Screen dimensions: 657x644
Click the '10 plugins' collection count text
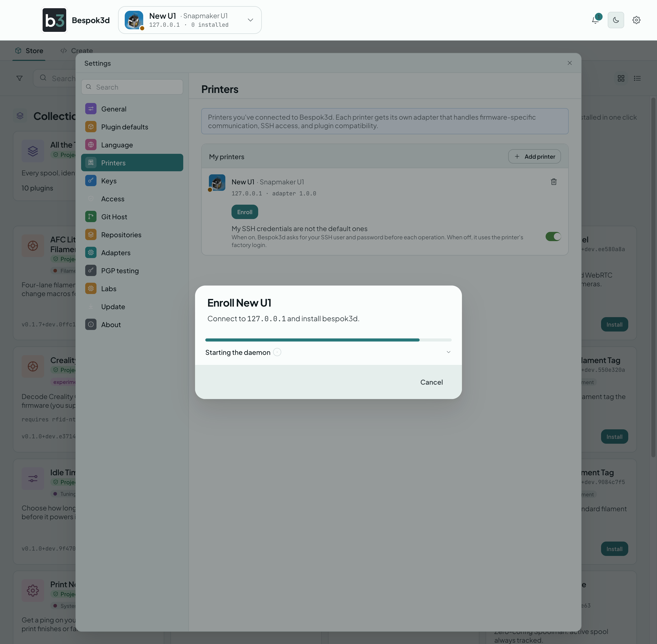(37, 188)
